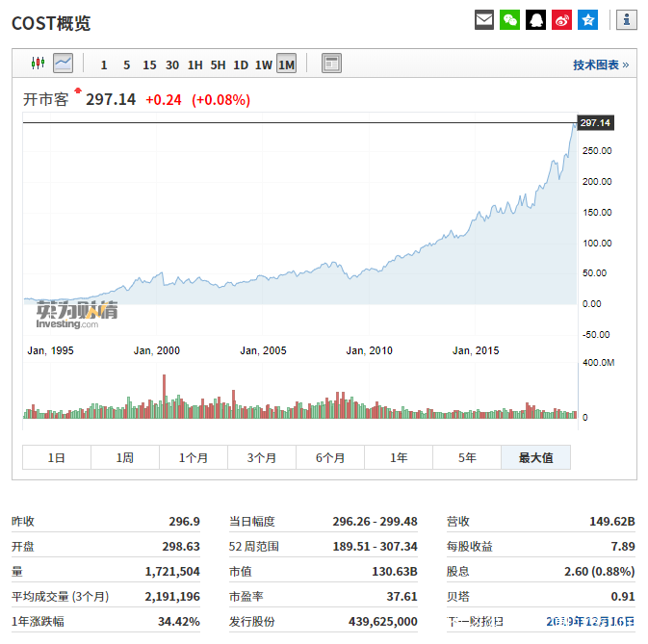Show the 1周 range
648x644 pixels.
125,457
